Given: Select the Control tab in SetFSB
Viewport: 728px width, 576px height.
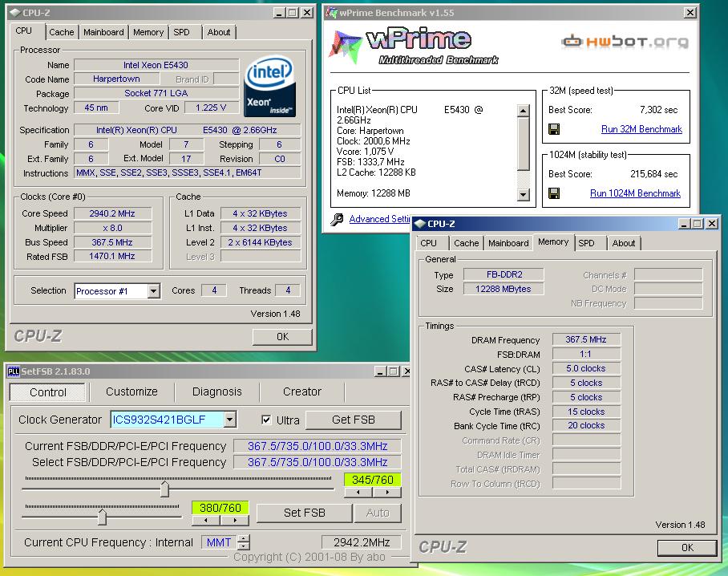Looking at the screenshot, I should tap(48, 392).
